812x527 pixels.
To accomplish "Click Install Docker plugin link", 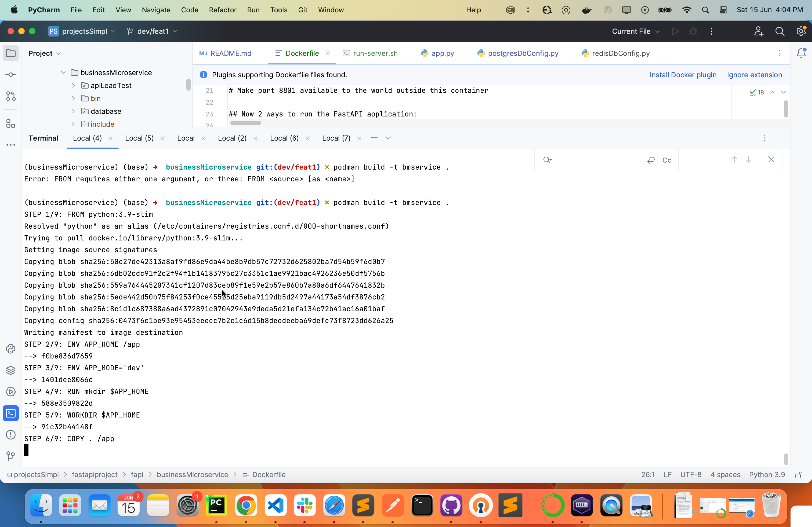I will pos(683,75).
